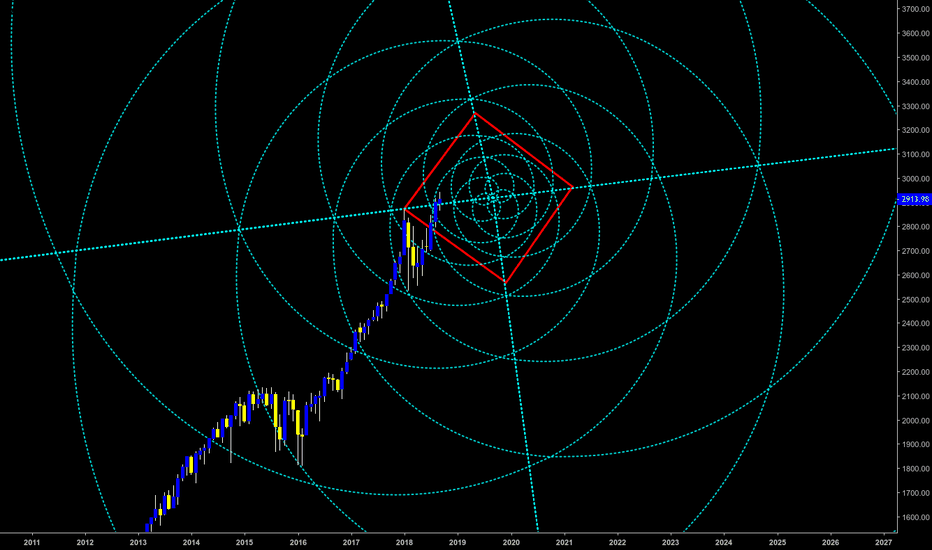Select the 2025 year marker
This screenshot has width=932, height=550.
tap(777, 542)
